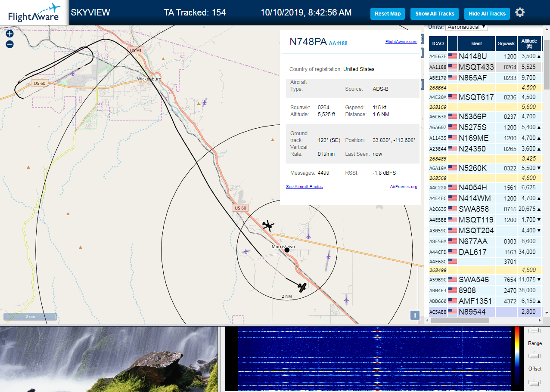Image resolution: width=550 pixels, height=392 pixels.
Task: Select the N5275S aircraft row
Action: point(485,127)
